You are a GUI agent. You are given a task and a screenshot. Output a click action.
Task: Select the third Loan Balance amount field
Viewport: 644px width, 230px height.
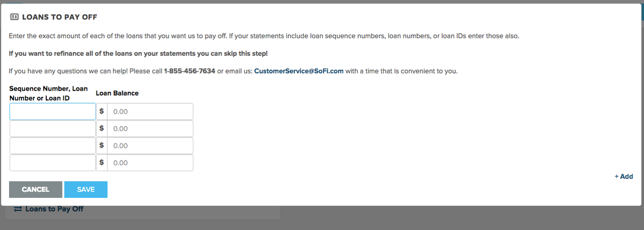click(150, 145)
